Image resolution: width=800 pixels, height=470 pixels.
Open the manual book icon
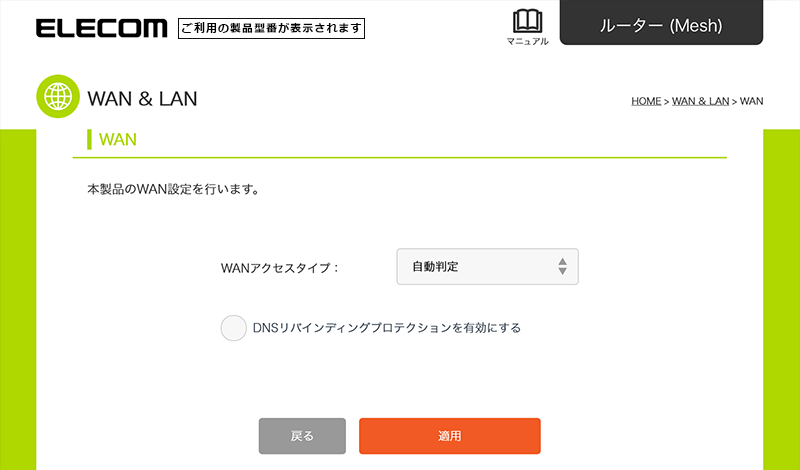pos(528,21)
